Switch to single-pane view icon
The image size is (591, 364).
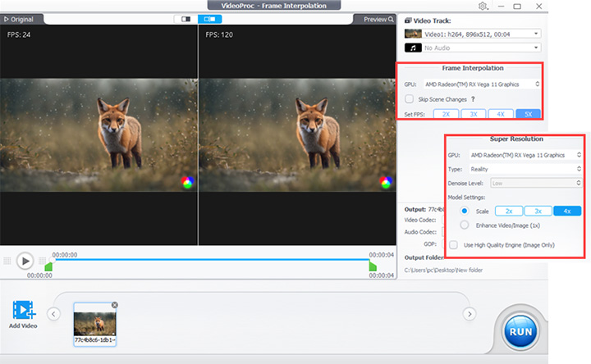(x=186, y=18)
